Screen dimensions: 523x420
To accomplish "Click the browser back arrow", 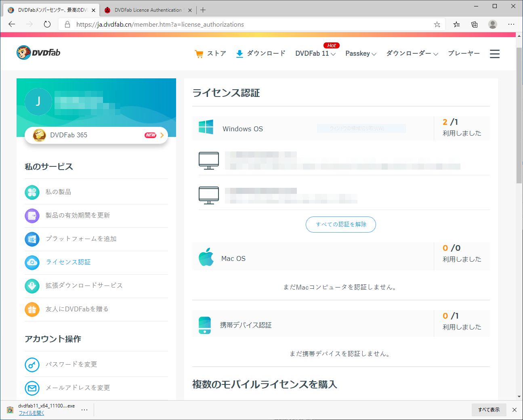I will tap(12, 24).
